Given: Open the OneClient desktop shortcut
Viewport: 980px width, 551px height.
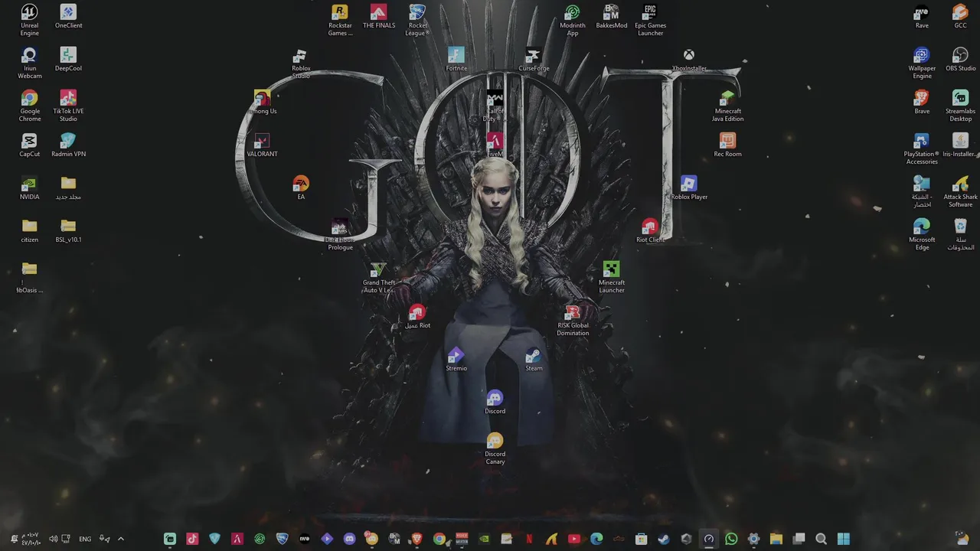Looking at the screenshot, I should pos(68,17).
